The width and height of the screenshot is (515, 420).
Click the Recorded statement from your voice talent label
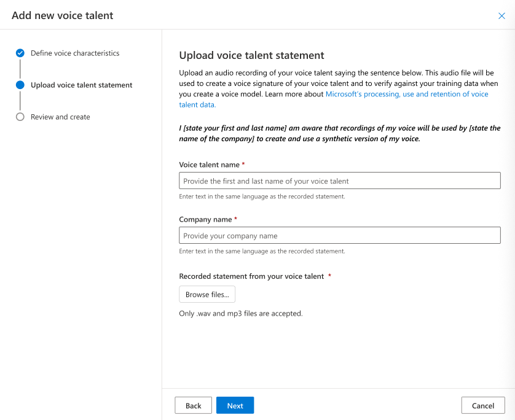251,276
